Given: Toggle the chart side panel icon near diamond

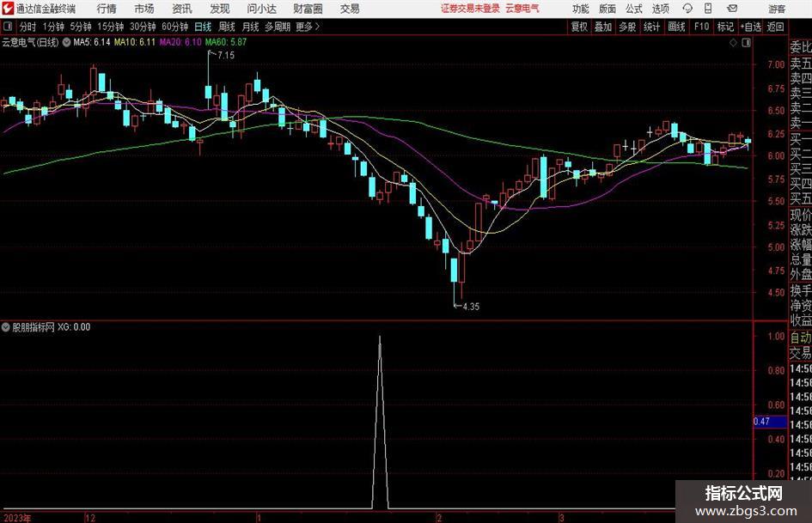Looking at the screenshot, I should click(746, 43).
